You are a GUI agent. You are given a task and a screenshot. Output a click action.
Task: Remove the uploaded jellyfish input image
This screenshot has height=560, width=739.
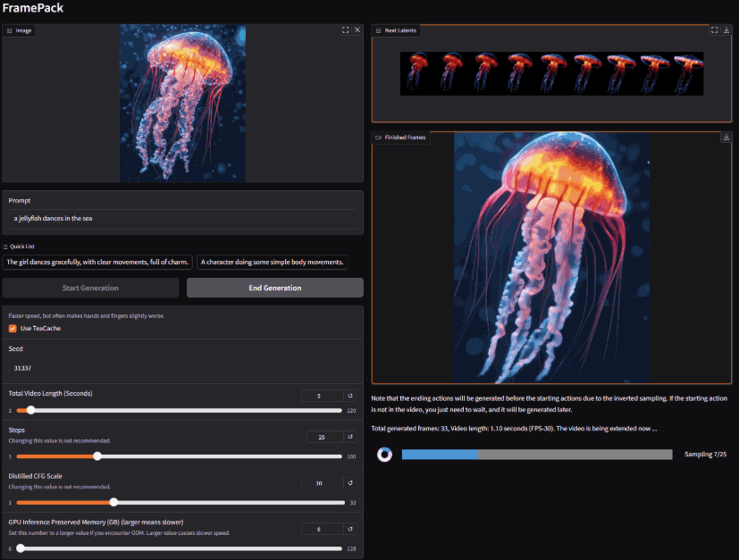point(357,30)
